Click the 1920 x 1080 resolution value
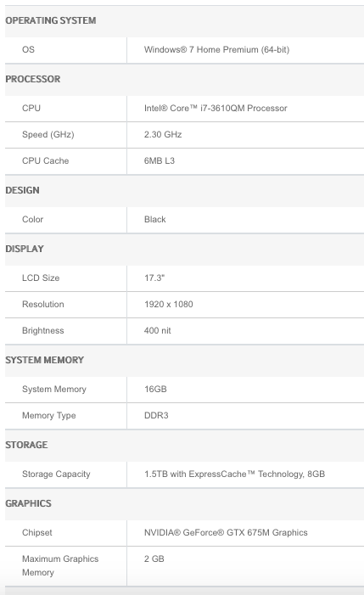Image resolution: width=364 pixels, height=595 pixels. (168, 305)
